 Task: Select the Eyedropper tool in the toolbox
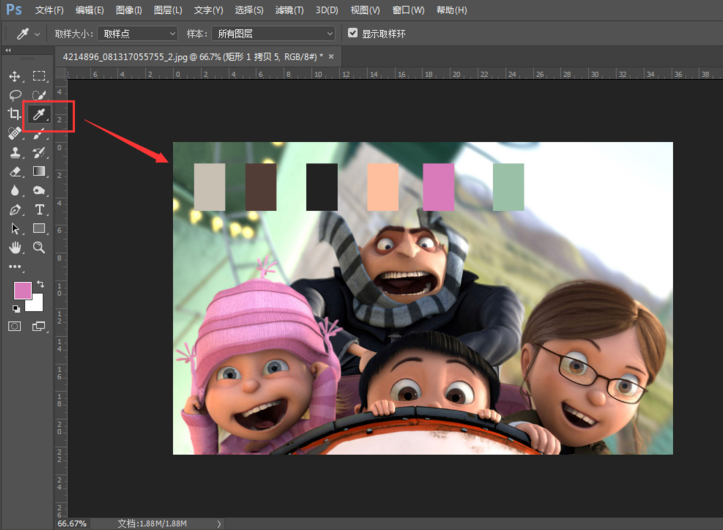point(40,115)
